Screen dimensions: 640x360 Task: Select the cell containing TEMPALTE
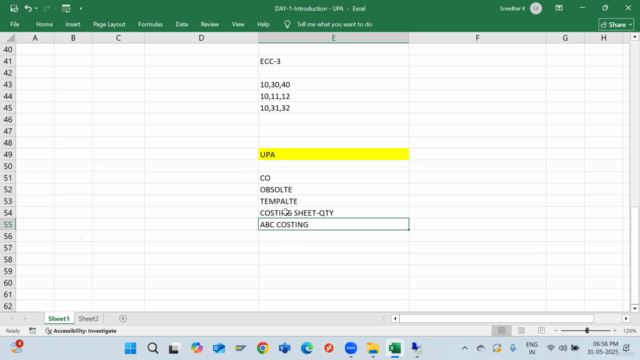click(x=333, y=201)
